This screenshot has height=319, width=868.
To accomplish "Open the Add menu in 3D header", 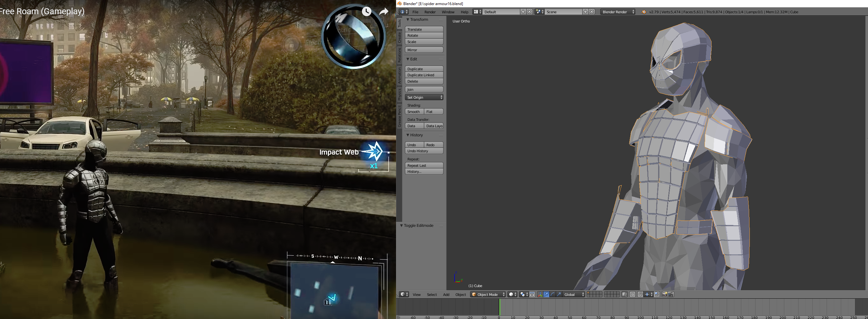I will (x=446, y=294).
